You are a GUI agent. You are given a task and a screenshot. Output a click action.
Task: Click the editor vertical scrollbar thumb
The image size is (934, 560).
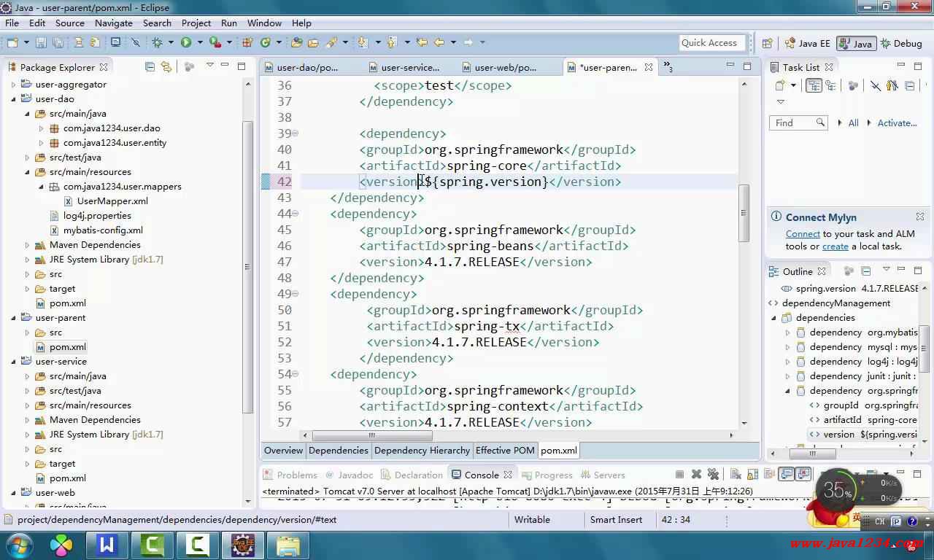tap(744, 213)
